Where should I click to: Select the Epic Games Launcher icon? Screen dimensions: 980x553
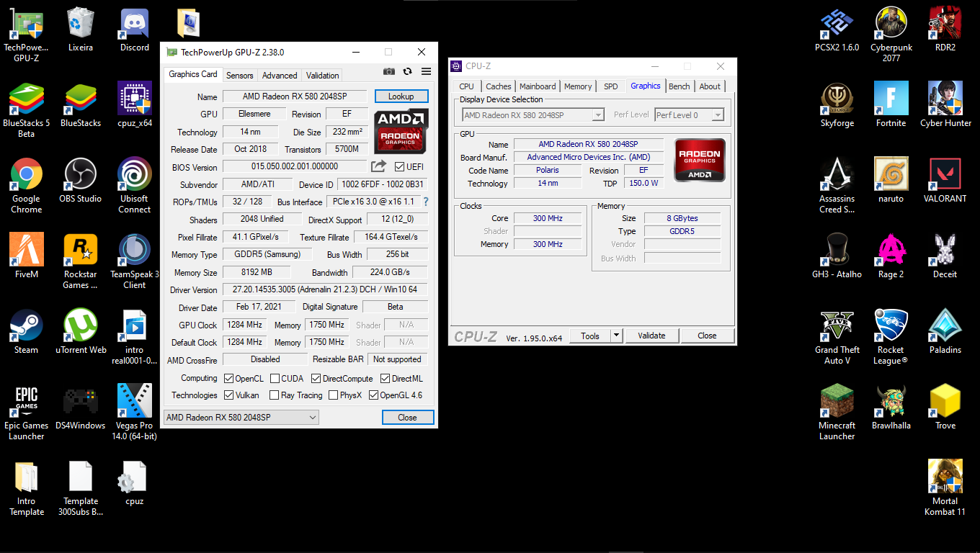click(27, 413)
